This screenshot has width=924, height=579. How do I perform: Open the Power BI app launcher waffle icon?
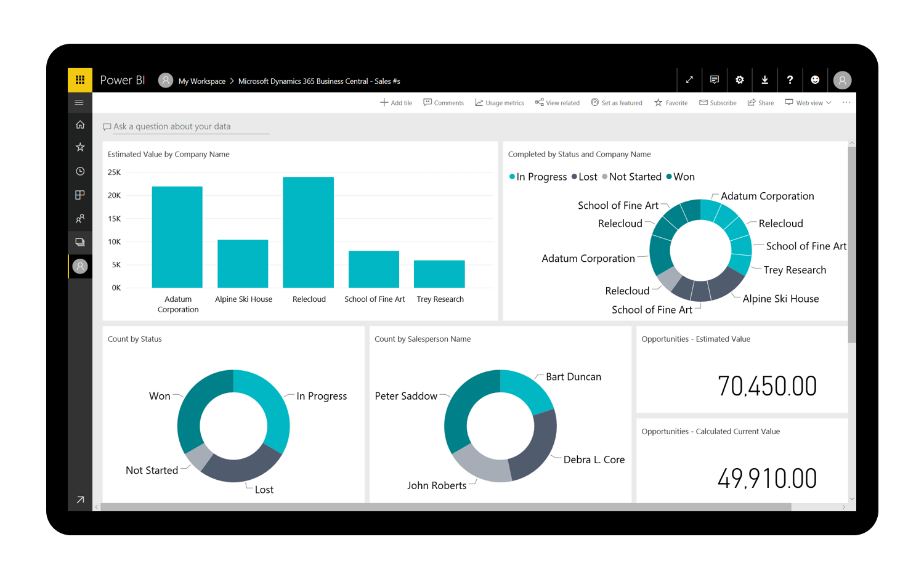click(79, 80)
